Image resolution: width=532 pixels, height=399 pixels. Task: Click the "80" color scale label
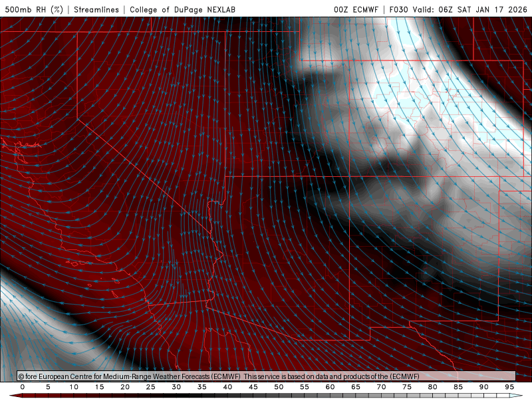[432, 387]
